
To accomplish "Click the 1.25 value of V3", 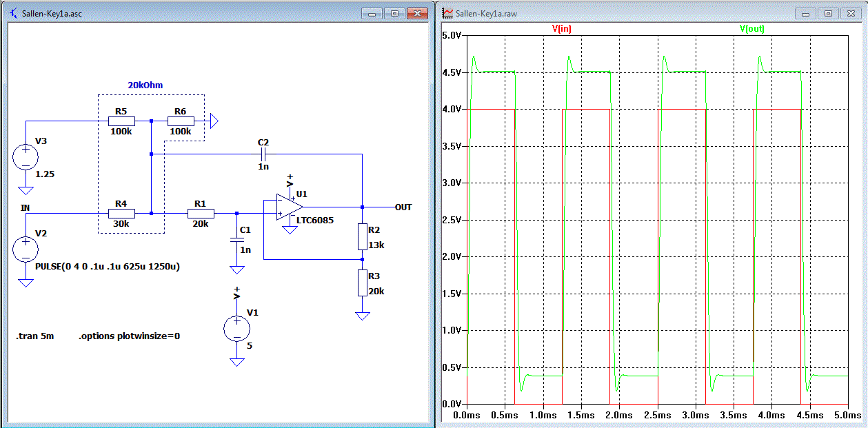I will click(x=45, y=174).
